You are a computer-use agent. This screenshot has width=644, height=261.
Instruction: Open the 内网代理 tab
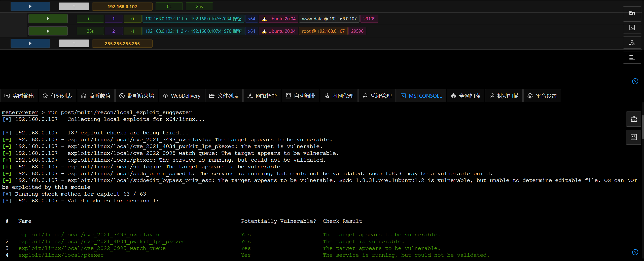[339, 96]
